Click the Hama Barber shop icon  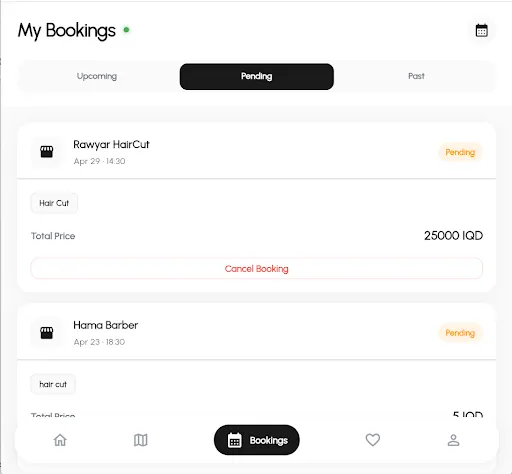coord(47,333)
